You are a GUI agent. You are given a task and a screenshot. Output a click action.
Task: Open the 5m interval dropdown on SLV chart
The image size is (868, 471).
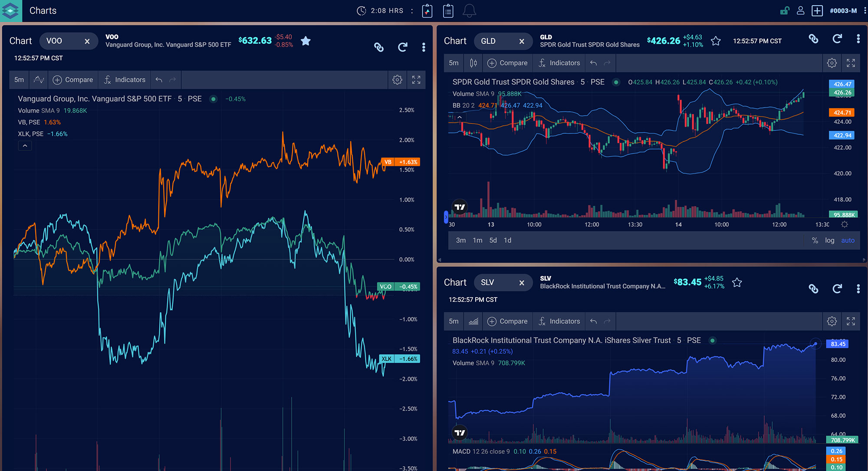point(454,321)
